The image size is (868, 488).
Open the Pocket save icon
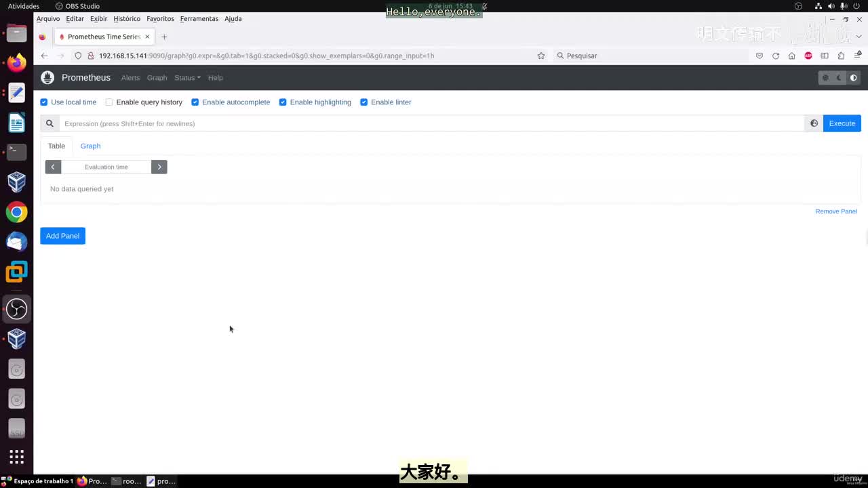(759, 56)
